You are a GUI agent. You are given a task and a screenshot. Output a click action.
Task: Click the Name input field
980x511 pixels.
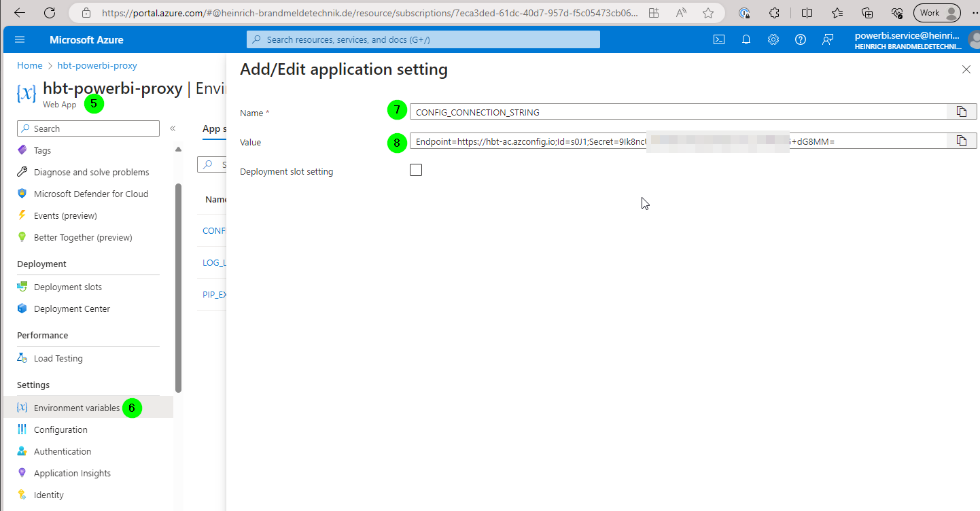pyautogui.click(x=678, y=111)
